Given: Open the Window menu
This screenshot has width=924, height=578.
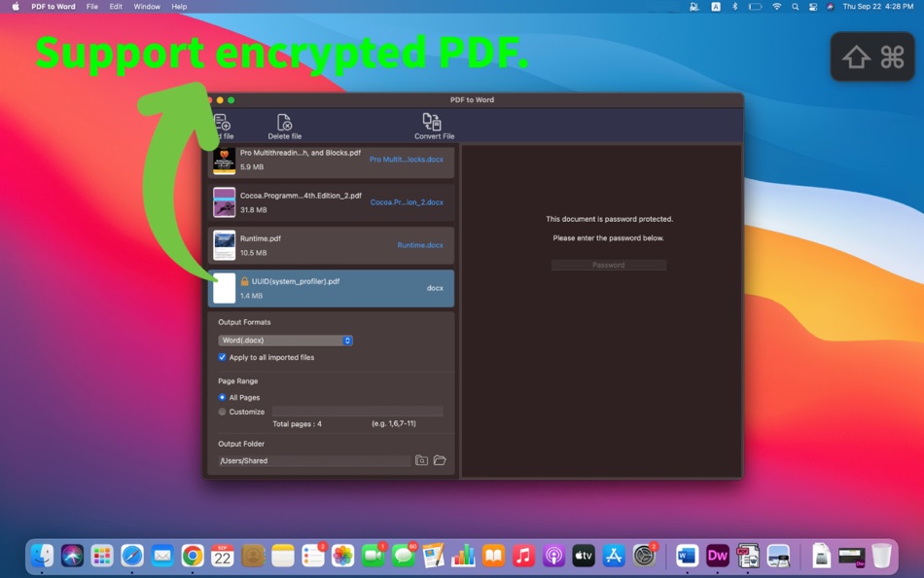Looking at the screenshot, I should pyautogui.click(x=147, y=7).
